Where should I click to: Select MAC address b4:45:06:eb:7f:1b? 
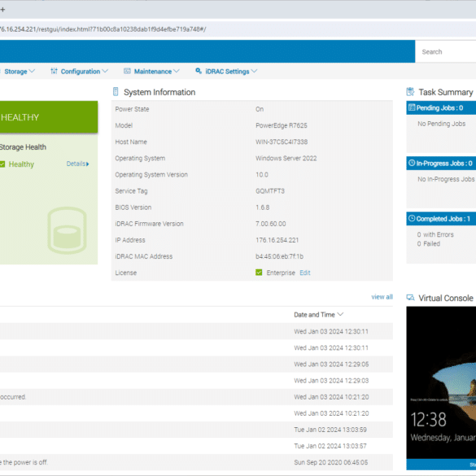click(x=280, y=256)
